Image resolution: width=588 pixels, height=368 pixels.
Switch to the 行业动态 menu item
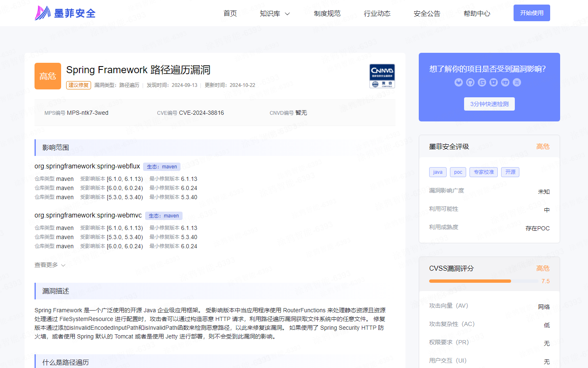pyautogui.click(x=377, y=13)
